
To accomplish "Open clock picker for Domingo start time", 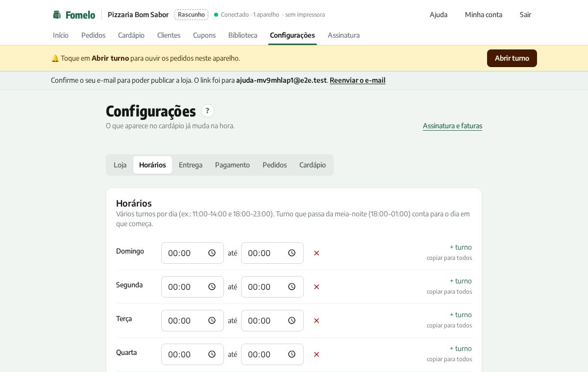I will point(212,253).
